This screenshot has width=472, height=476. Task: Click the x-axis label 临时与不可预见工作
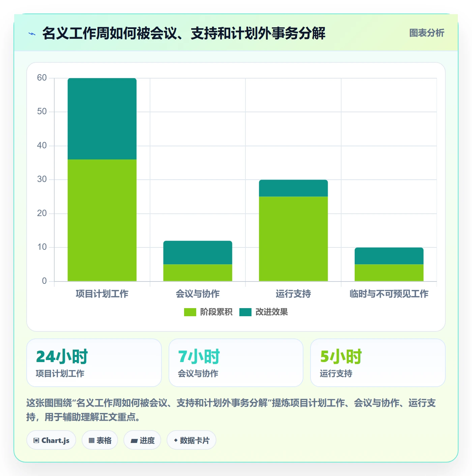389,294
